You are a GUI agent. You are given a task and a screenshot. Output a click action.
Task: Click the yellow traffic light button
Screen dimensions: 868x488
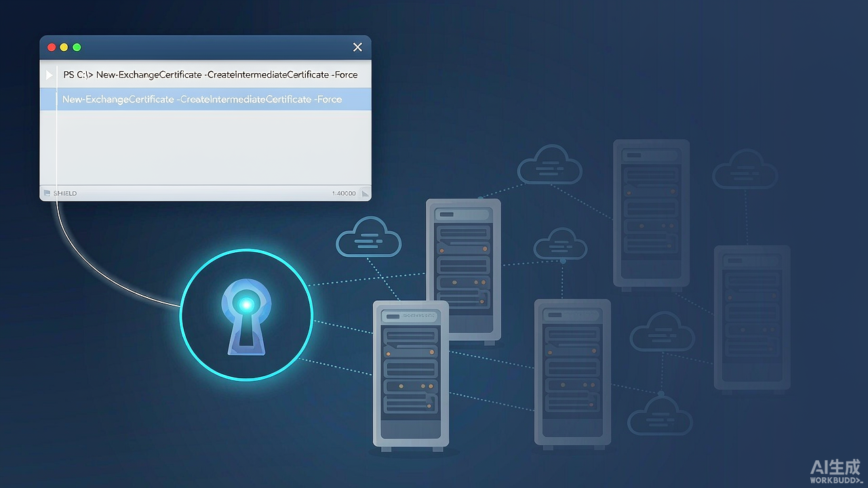(x=64, y=47)
